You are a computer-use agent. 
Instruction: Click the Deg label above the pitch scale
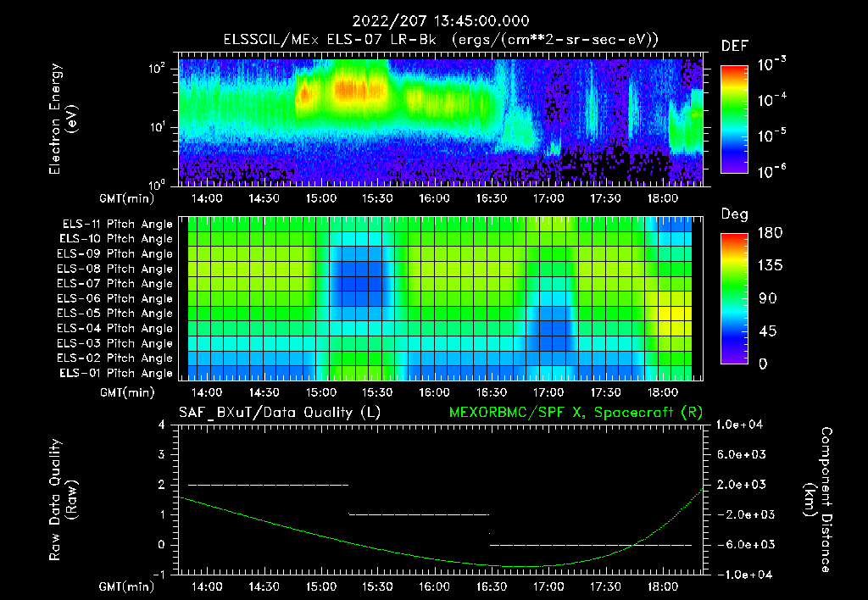click(735, 214)
